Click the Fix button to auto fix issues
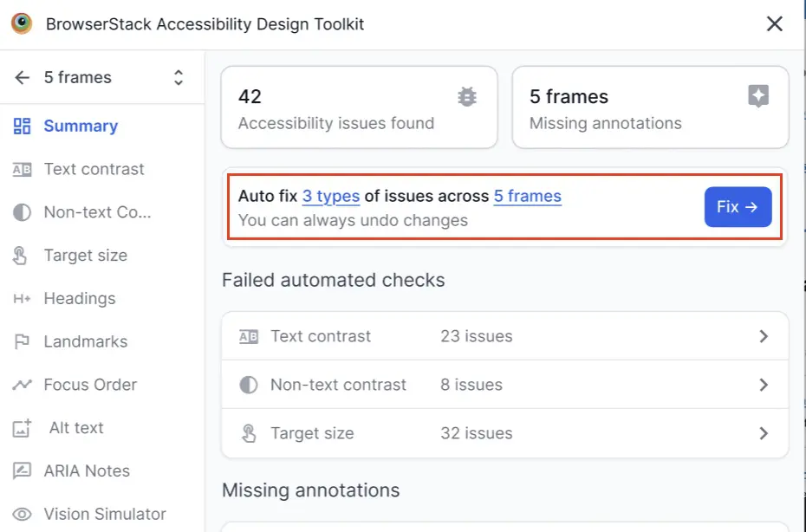This screenshot has width=806, height=532. 738,207
